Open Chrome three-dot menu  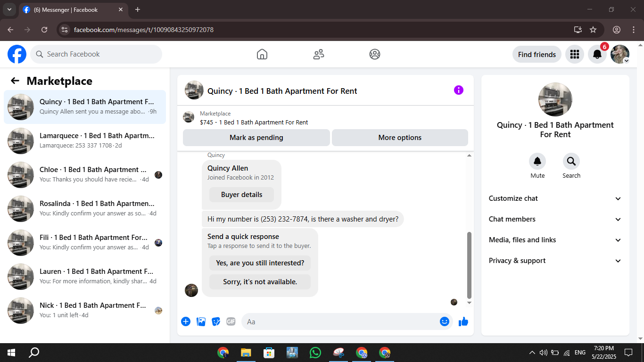coord(634,30)
